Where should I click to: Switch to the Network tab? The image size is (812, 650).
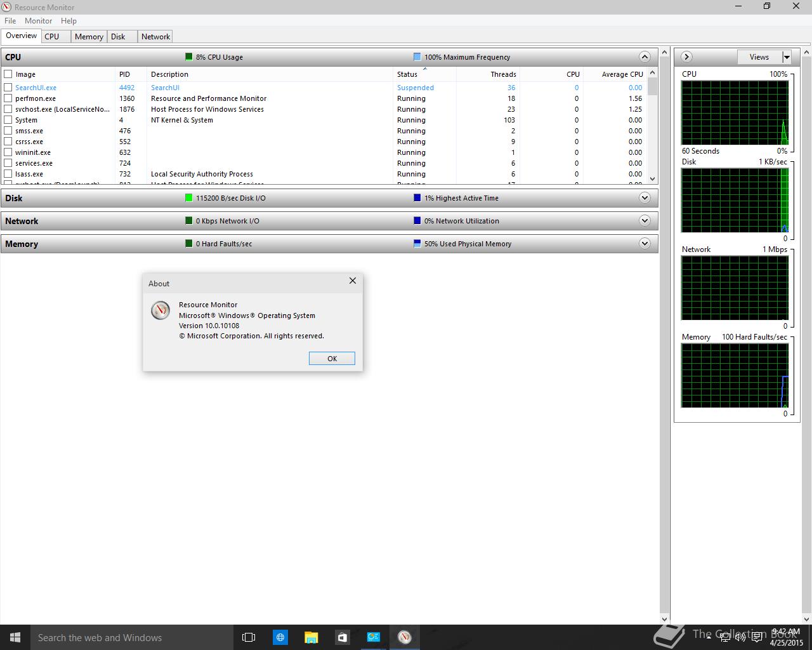click(155, 36)
